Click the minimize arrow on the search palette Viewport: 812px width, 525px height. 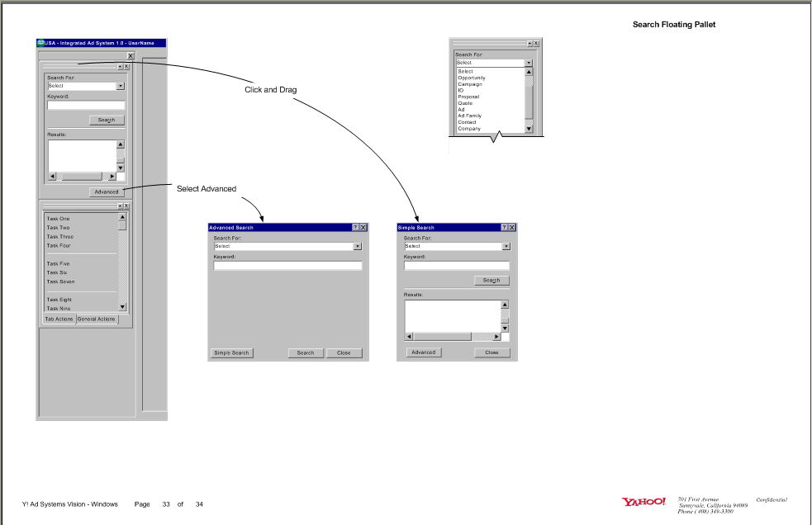119,66
